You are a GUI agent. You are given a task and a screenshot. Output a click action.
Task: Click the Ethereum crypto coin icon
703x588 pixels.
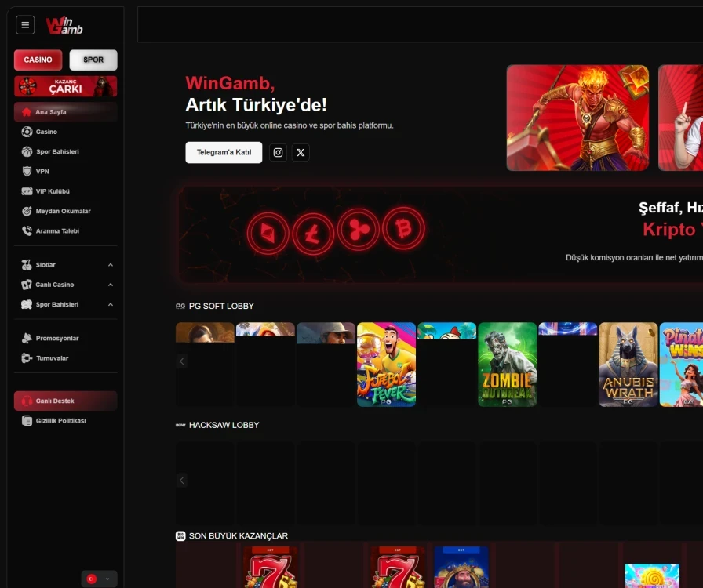point(268,234)
